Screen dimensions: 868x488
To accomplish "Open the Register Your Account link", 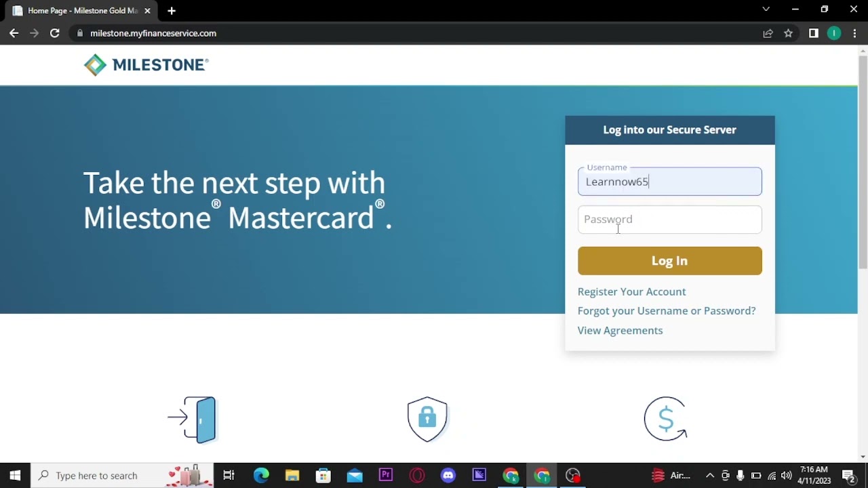I will click(x=632, y=291).
